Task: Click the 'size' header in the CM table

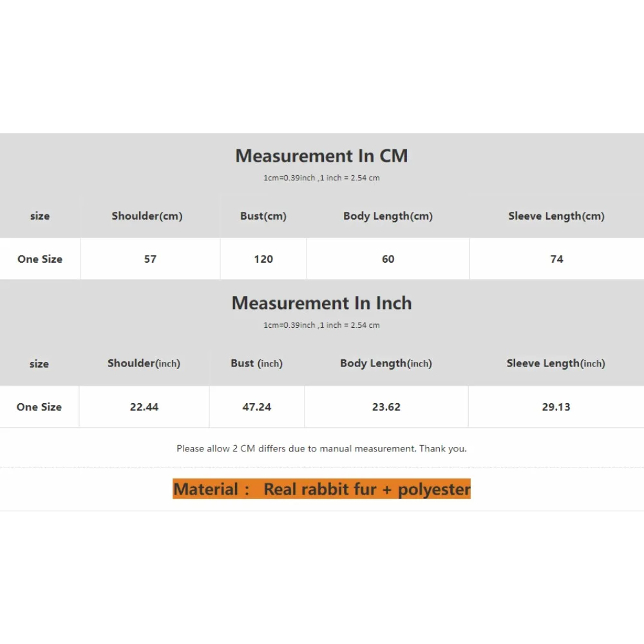Action: click(40, 216)
